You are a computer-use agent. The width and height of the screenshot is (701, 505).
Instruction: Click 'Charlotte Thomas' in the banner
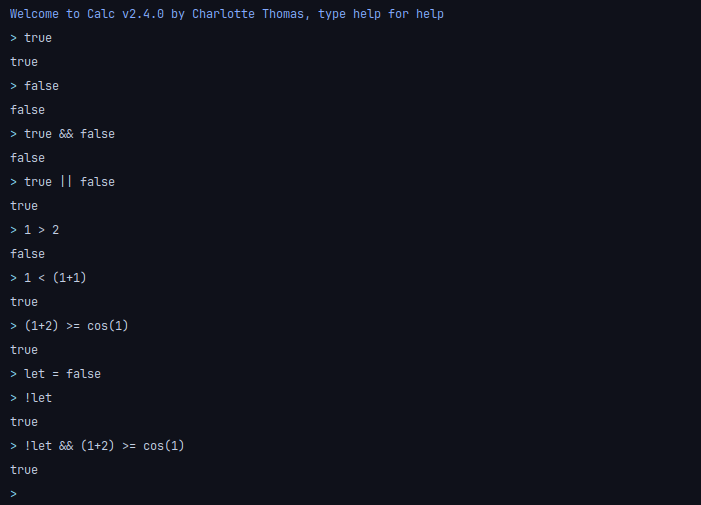249,14
